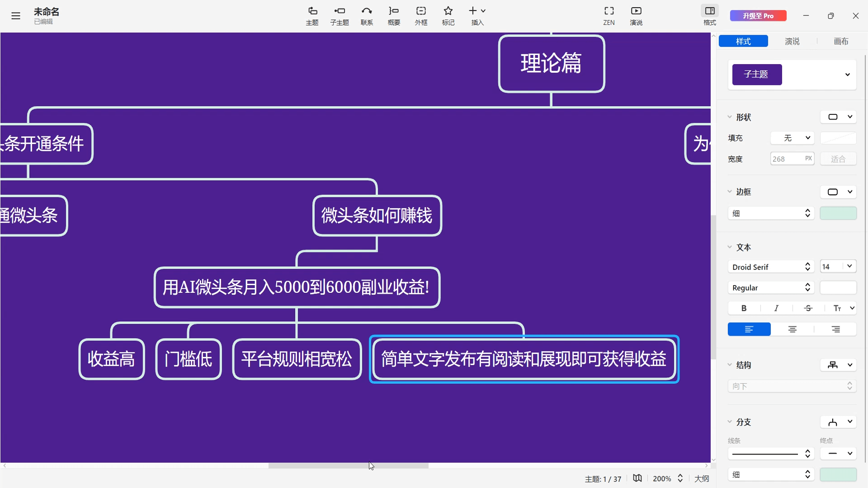Click the 主题: 1 / 37 topic count

(x=603, y=479)
